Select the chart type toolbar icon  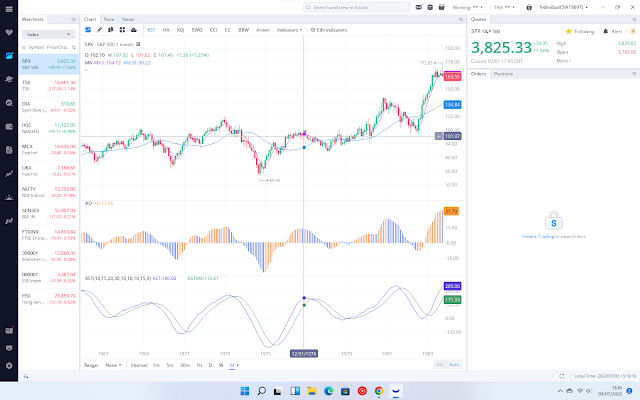coord(88,30)
